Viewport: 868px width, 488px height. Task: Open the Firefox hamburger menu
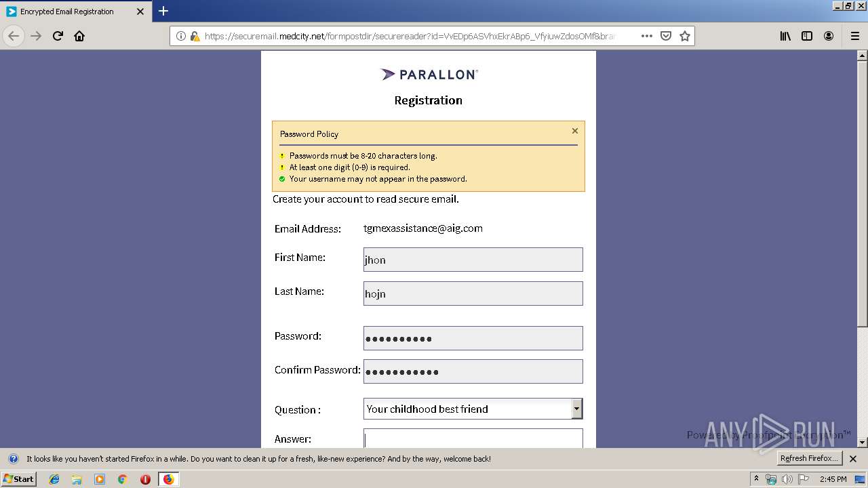tap(855, 36)
